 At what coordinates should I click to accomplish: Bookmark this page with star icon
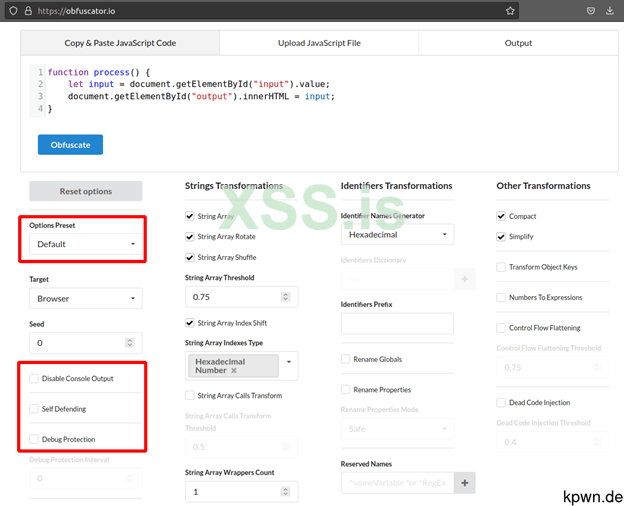(x=510, y=11)
